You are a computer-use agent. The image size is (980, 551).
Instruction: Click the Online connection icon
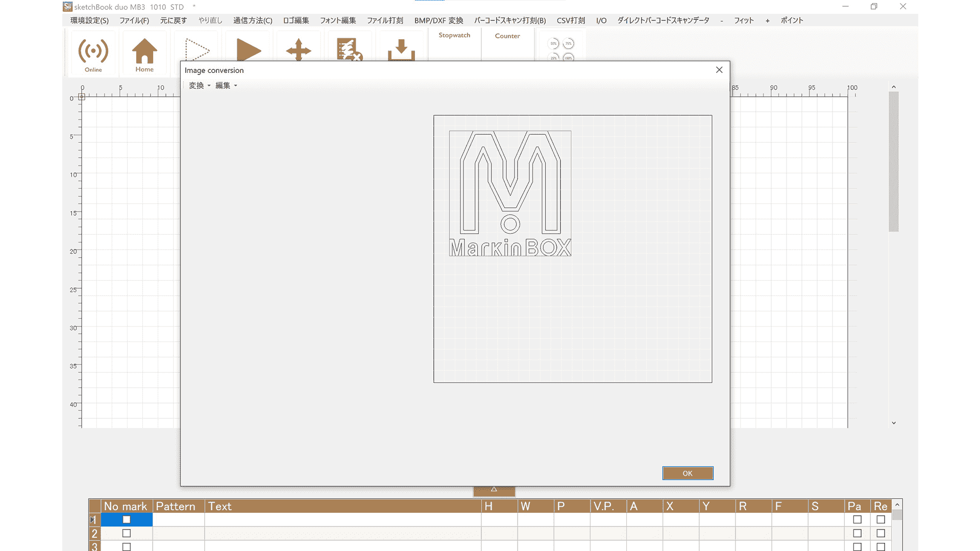pyautogui.click(x=93, y=53)
